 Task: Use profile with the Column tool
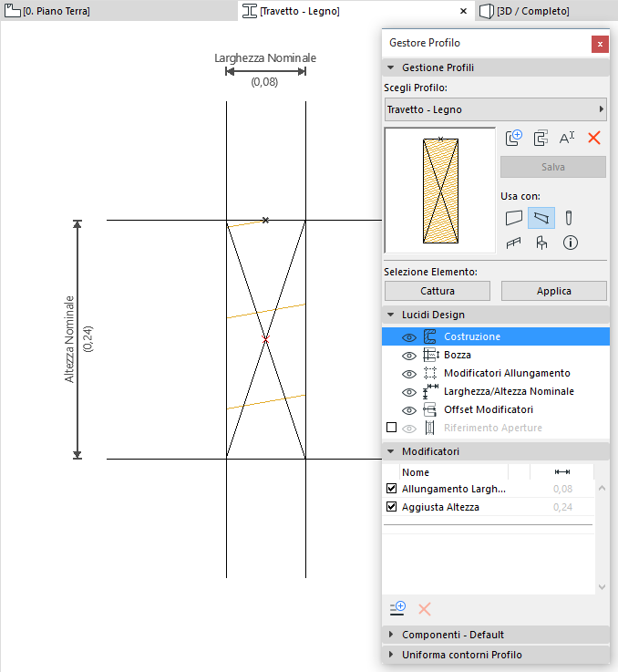pyautogui.click(x=569, y=218)
